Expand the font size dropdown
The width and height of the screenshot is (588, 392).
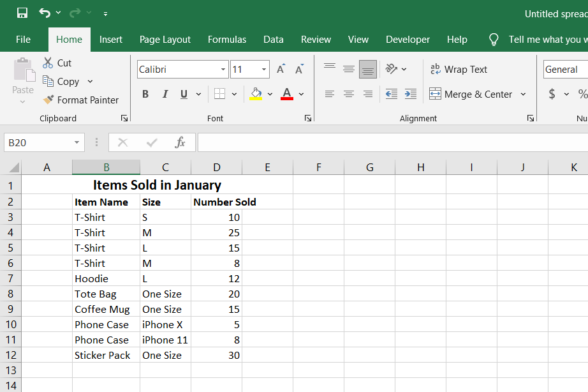[x=264, y=70]
